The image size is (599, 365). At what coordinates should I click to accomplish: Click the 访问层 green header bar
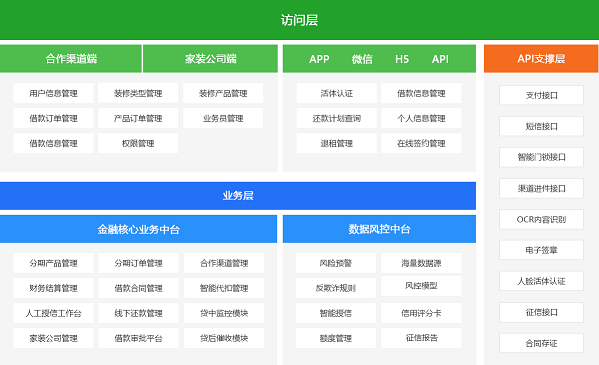point(300,19)
